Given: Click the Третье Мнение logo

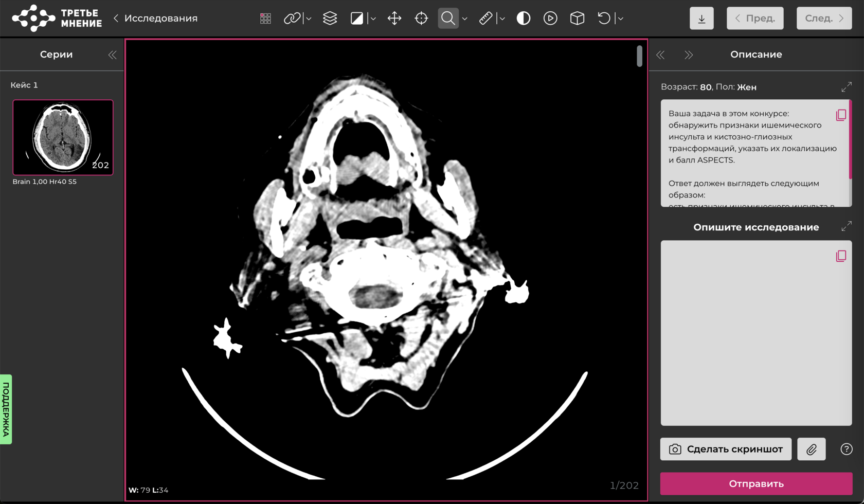Looking at the screenshot, I should click(x=57, y=18).
